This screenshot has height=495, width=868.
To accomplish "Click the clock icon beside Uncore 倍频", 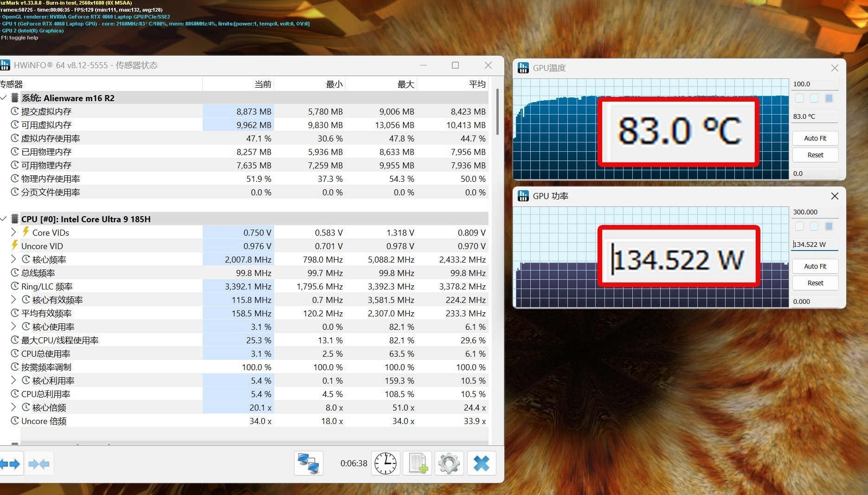I will (15, 421).
